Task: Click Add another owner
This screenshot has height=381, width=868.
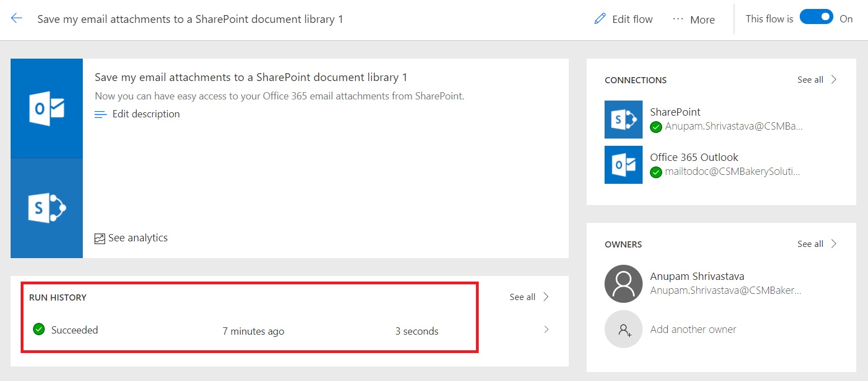Action: 694,330
